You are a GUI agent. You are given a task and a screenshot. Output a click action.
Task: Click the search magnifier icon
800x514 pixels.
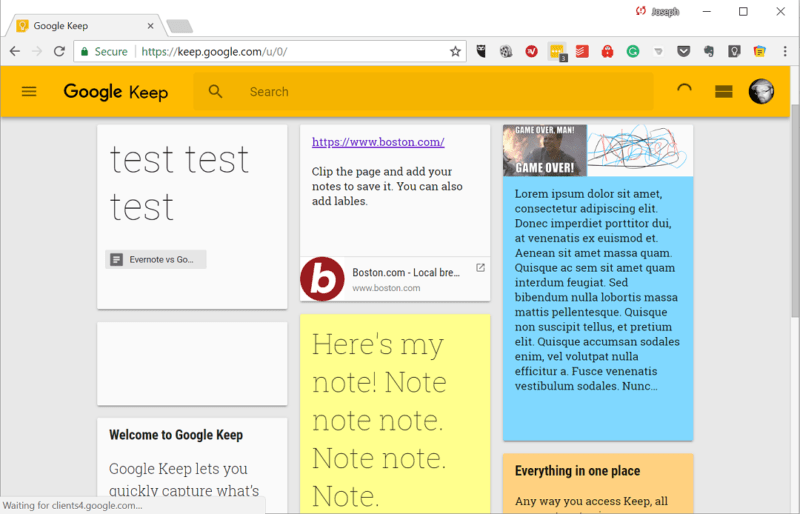215,92
